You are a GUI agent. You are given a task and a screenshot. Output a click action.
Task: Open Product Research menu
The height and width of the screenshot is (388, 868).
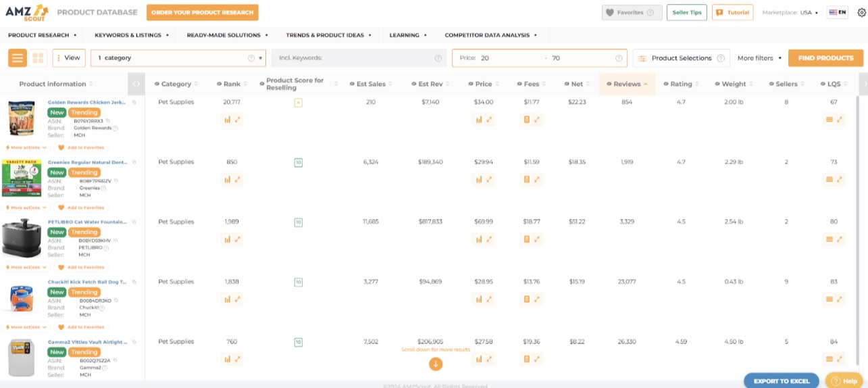click(x=42, y=35)
